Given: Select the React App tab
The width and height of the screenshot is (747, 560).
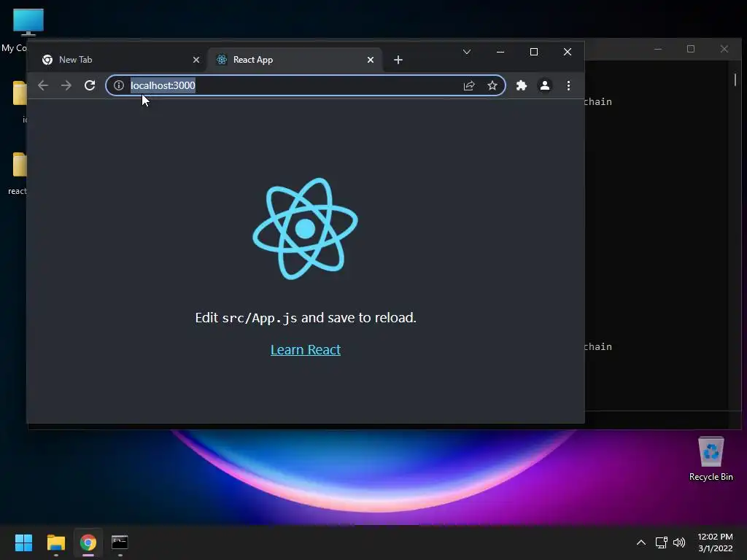Looking at the screenshot, I should (295, 60).
